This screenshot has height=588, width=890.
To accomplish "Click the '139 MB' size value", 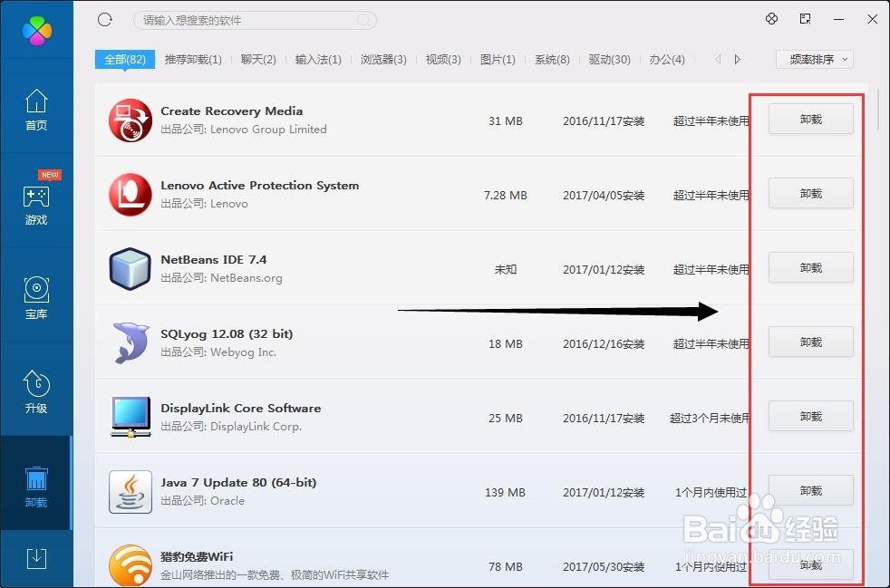I will (505, 493).
